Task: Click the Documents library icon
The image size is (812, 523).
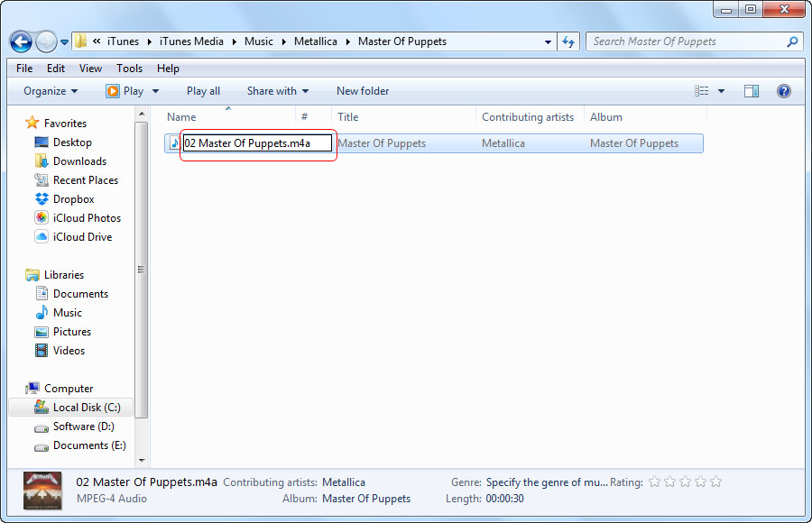Action: point(42,294)
